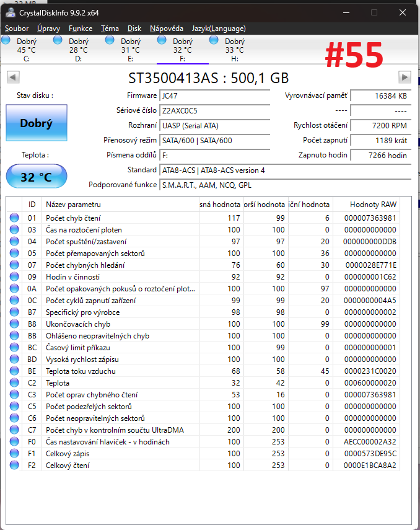Viewport: 420px width, 530px height.
Task: Select the active F: disk tab
Action: coord(183,50)
